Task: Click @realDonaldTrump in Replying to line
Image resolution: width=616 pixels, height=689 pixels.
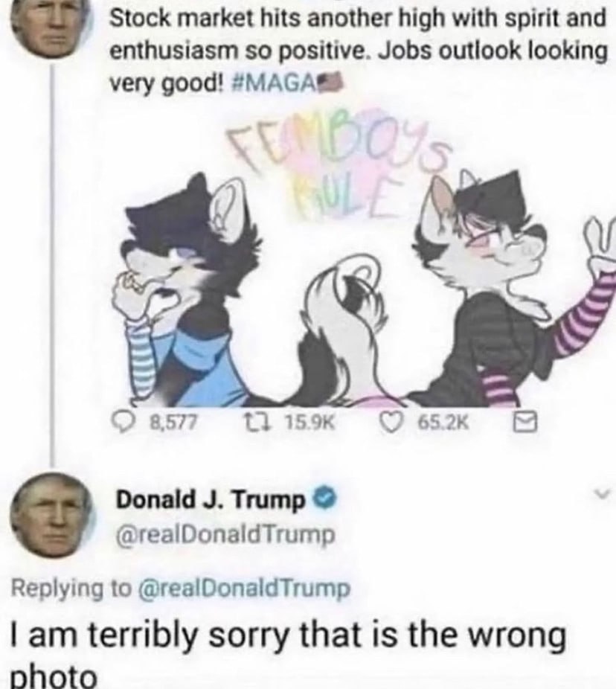Action: 244,589
